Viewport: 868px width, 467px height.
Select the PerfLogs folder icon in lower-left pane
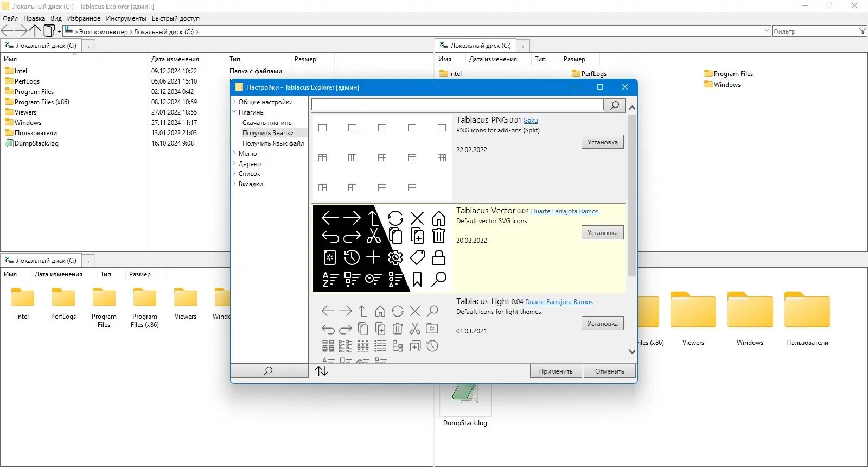(63, 298)
